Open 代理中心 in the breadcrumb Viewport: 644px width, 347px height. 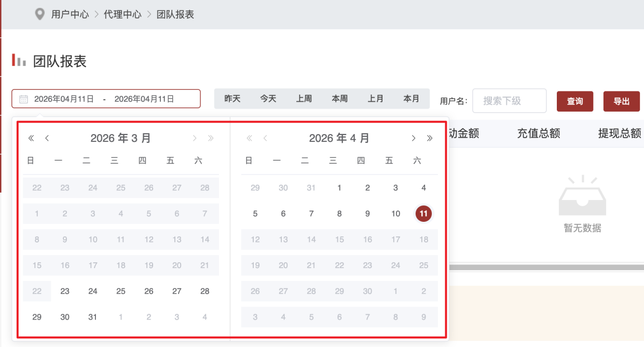click(122, 15)
